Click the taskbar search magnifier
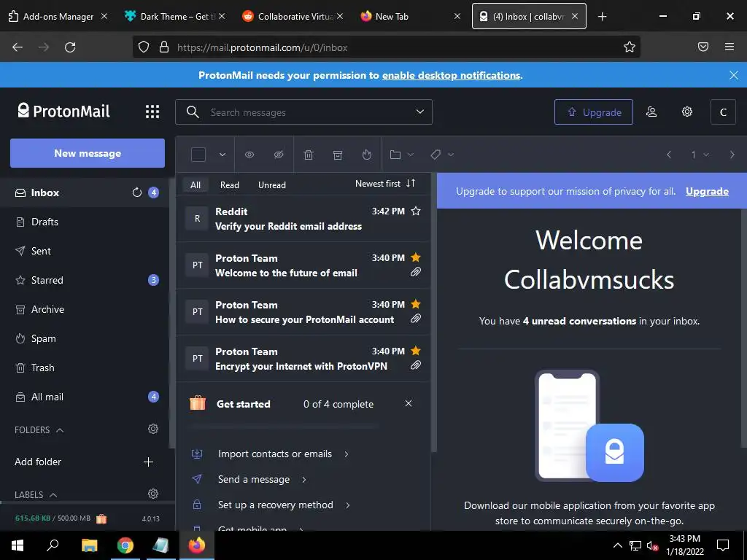This screenshot has height=560, width=747. (53, 545)
